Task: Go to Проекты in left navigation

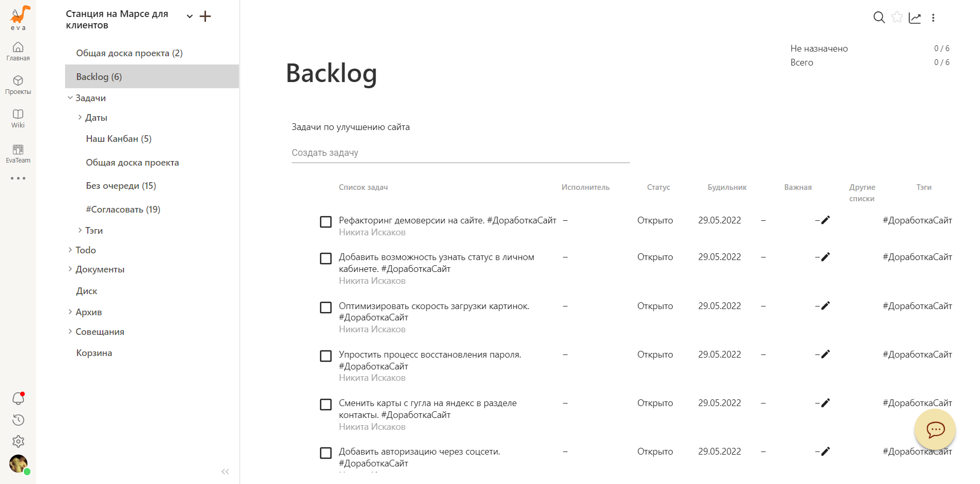Action: click(x=18, y=85)
